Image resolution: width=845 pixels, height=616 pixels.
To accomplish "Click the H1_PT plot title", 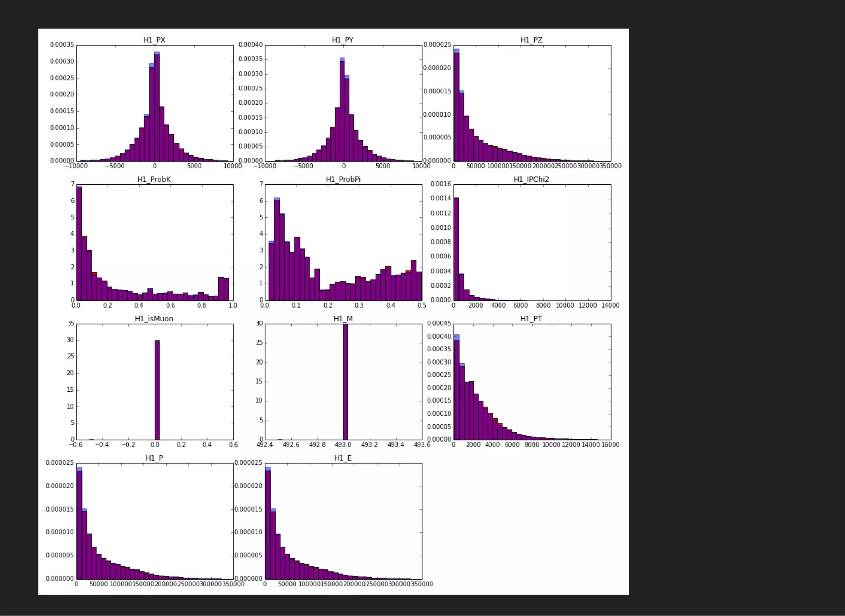I will [x=531, y=319].
